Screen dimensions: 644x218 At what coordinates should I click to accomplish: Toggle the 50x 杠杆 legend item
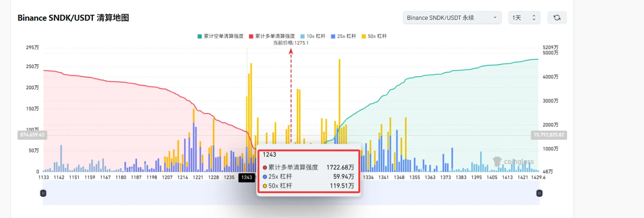[x=374, y=36]
